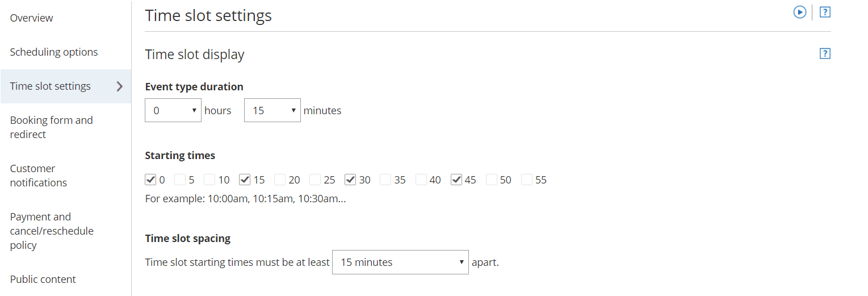The height and width of the screenshot is (296, 868).
Task: Open help icon for Time slot display
Action: [x=825, y=54]
